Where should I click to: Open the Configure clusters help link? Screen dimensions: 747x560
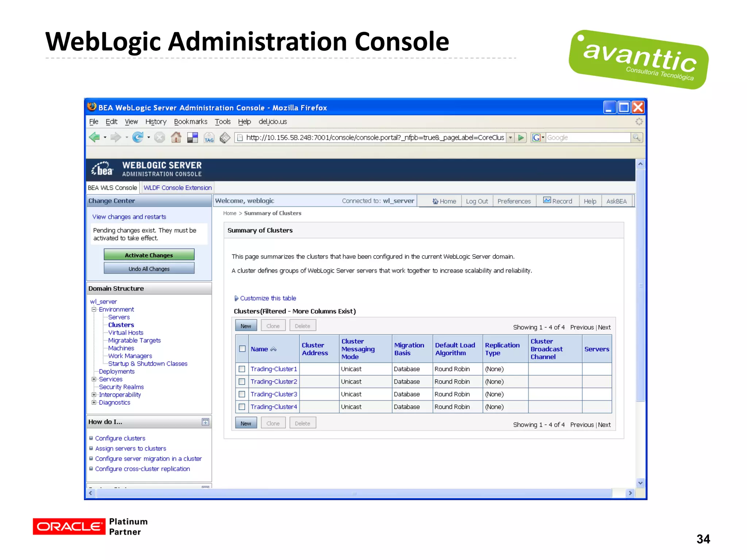120,438
